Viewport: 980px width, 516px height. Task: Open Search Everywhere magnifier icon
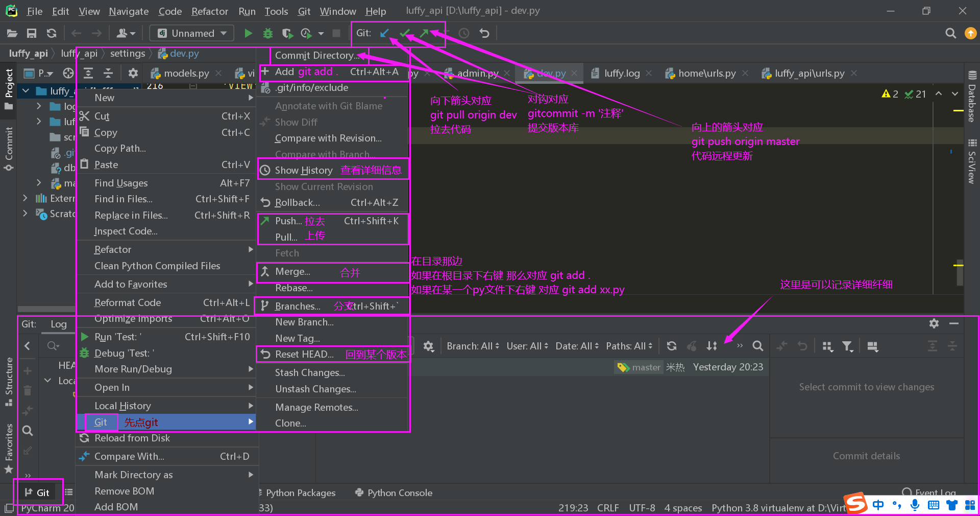[950, 33]
